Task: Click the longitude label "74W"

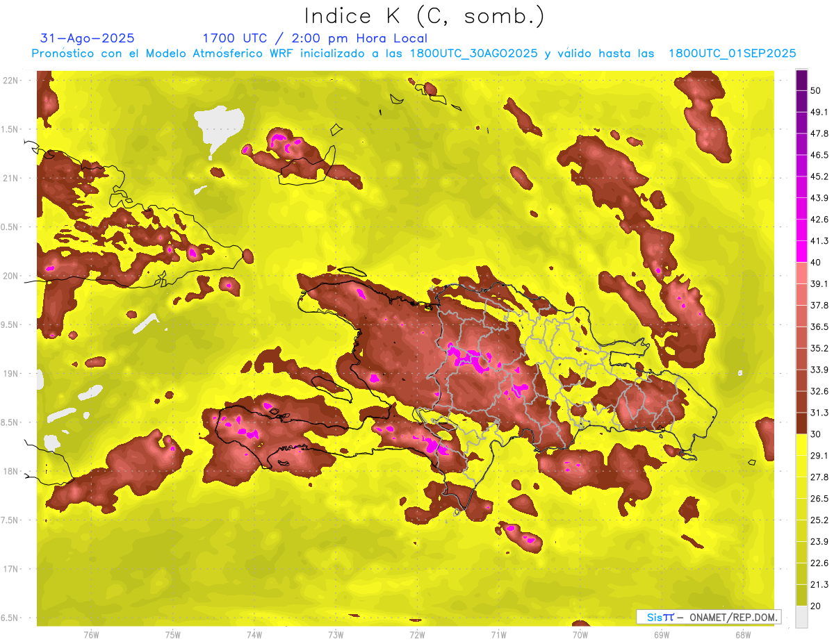Action: coord(254,635)
